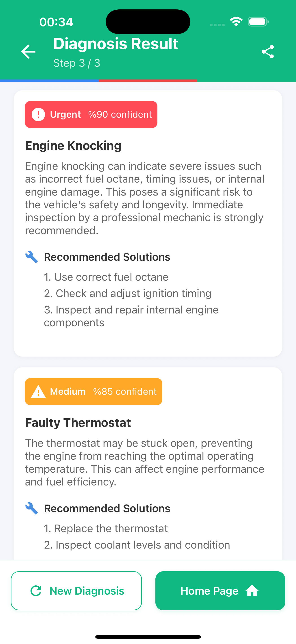Tap the share icon in header
The image size is (296, 644).
[x=268, y=52]
